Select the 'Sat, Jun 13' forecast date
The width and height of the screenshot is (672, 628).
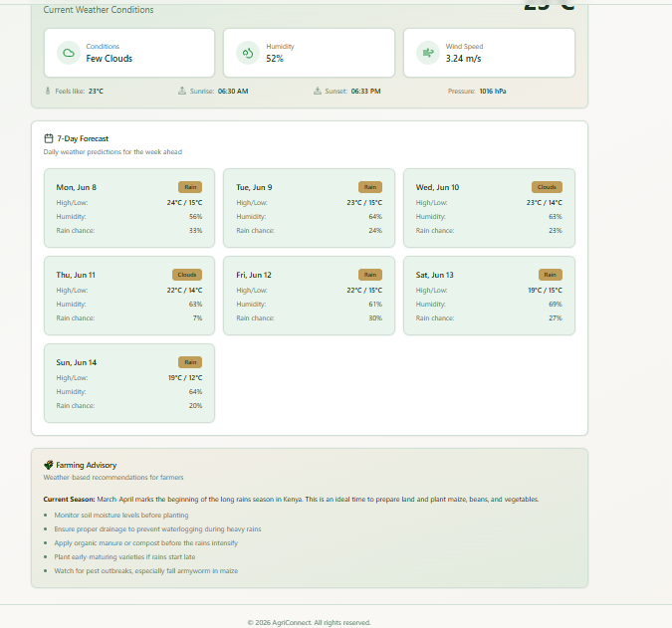(x=435, y=275)
